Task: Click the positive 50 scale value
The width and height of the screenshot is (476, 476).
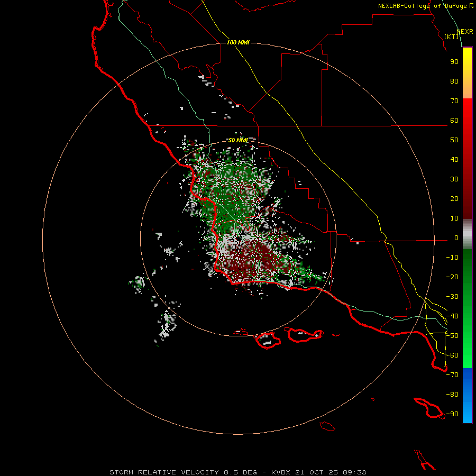Action: point(454,140)
